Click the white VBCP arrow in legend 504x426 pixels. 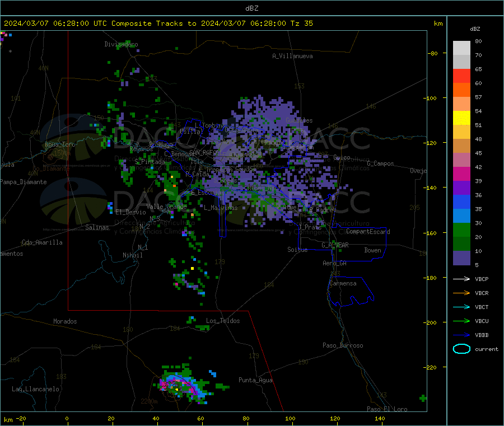click(461, 279)
